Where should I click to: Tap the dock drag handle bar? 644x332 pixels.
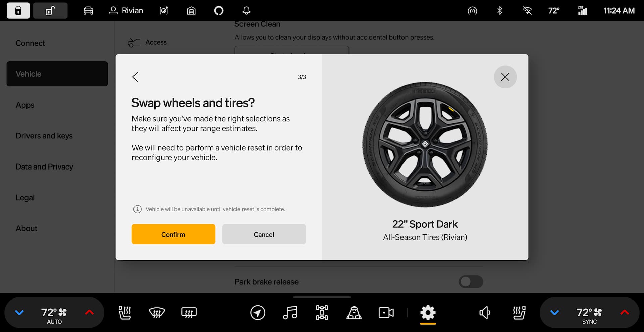tap(322, 297)
